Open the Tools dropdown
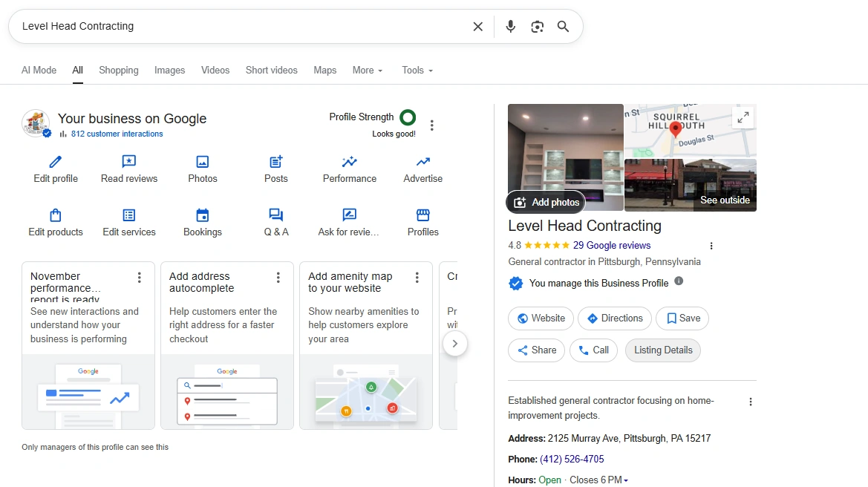The width and height of the screenshot is (868, 487). click(x=417, y=71)
